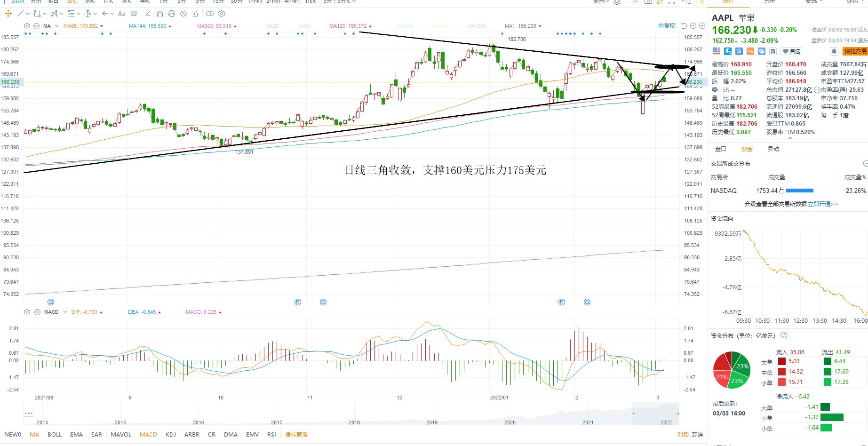Expand Fibonacci tool options arrow
This screenshot has width=868, height=446.
78,14
